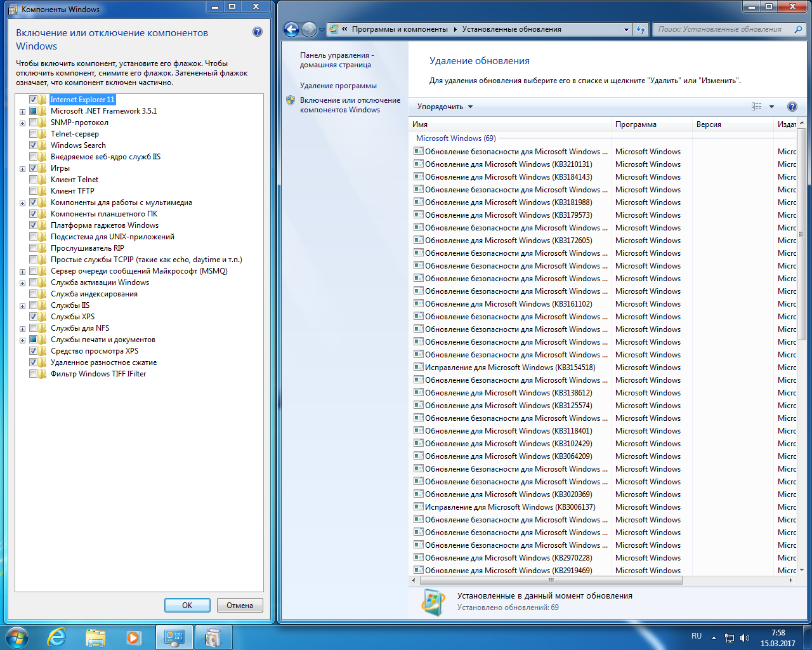The height and width of the screenshot is (650, 812).
Task: Expand Службы печати и документов node
Action: pos(22,340)
